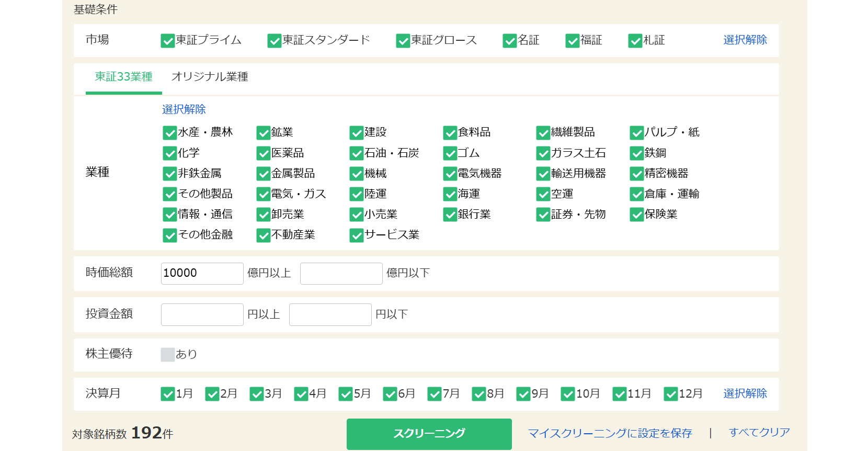Select the 東証33業種 tab

tap(123, 77)
